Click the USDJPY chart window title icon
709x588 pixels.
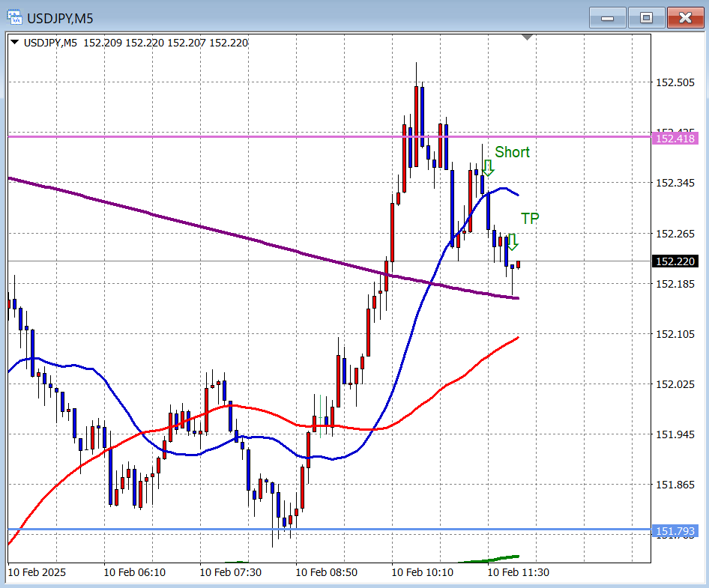14,16
